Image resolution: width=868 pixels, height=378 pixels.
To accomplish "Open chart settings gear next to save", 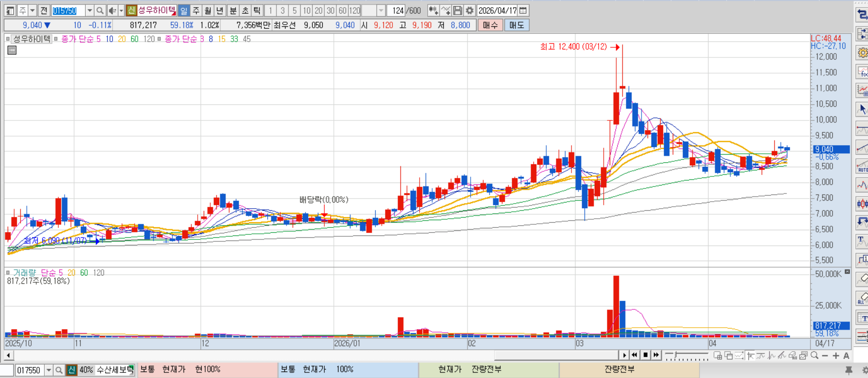I will tap(470, 11).
